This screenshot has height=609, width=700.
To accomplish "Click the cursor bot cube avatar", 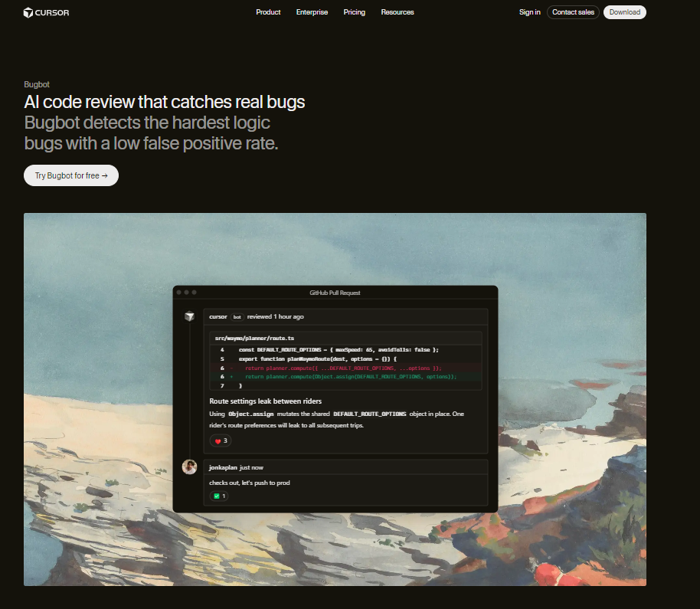I will point(189,316).
